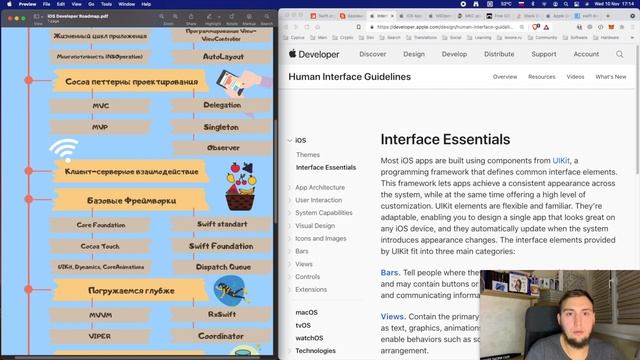Open the Tools menu in Preview
Image resolution: width=640 pixels, height=360 pixels.
(x=106, y=4)
